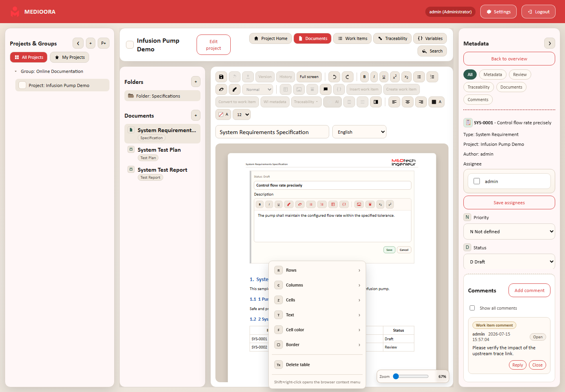Image resolution: width=565 pixels, height=392 pixels.
Task: Center align text in the main toolbar
Action: click(x=408, y=102)
